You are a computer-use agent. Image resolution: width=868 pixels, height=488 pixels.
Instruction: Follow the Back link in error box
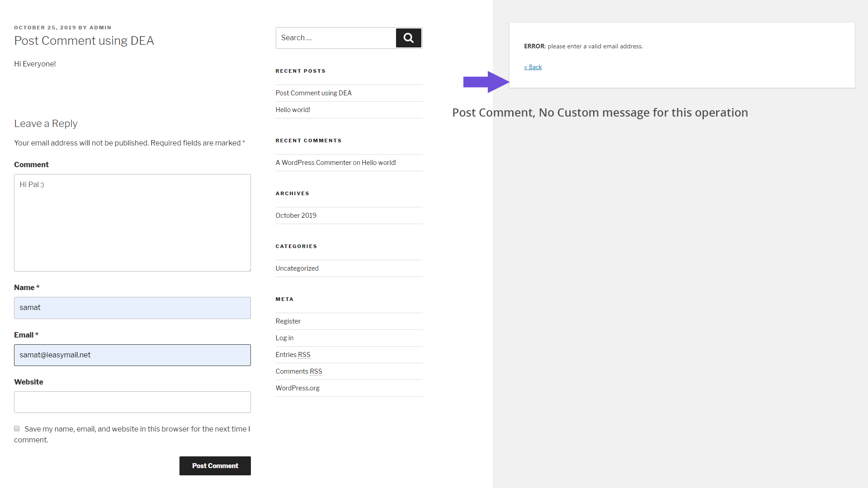[533, 67]
